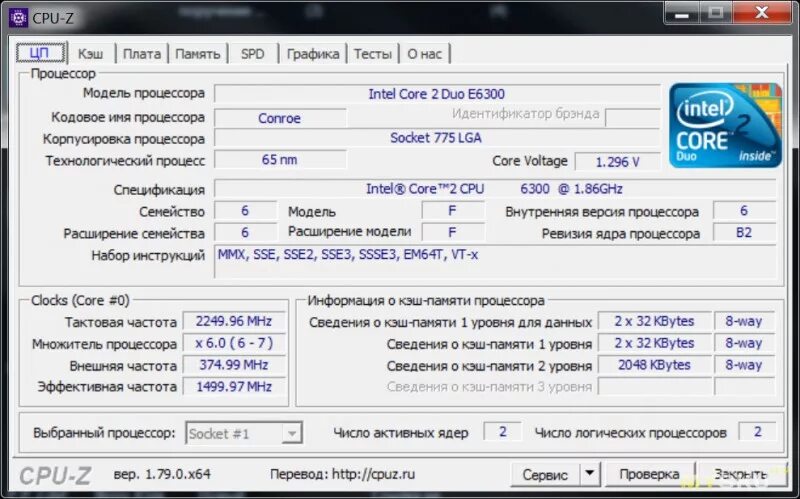Click the Закрыть button
This screenshot has width=800, height=499.
tap(740, 474)
